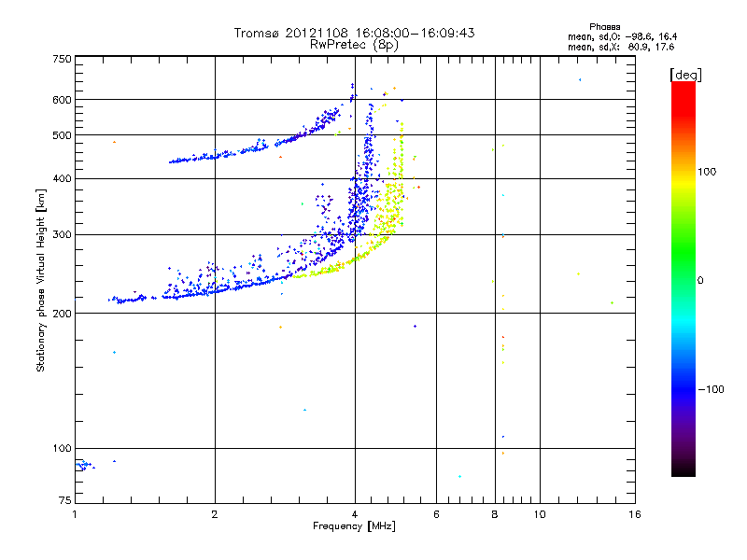This screenshot has height=560, width=747.
Task: Click x-axis tick label '10'
Action: pos(540,514)
